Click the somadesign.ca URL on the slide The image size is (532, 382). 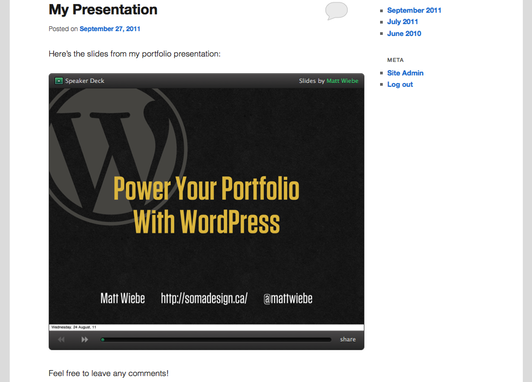pos(204,298)
